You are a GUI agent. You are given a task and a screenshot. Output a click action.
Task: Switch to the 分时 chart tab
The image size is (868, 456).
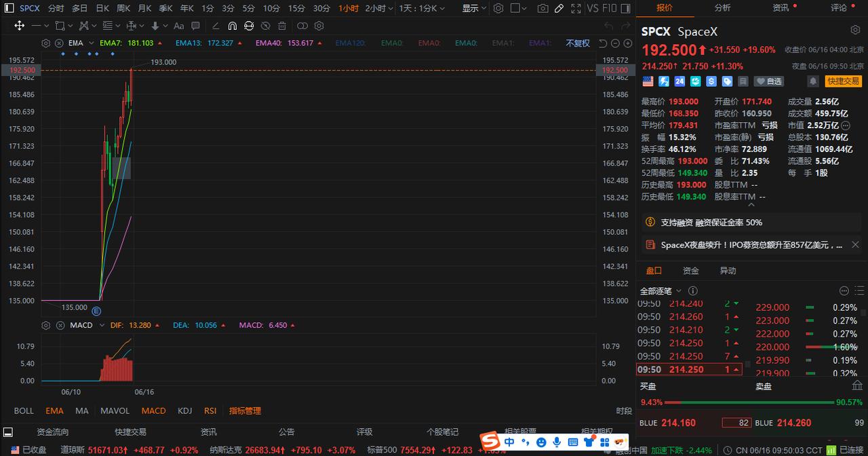(x=56, y=8)
